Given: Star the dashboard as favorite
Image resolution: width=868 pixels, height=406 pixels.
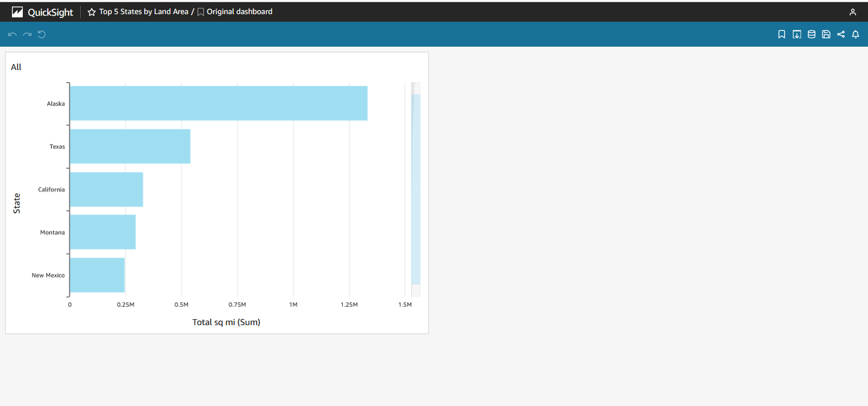Looking at the screenshot, I should (x=92, y=12).
